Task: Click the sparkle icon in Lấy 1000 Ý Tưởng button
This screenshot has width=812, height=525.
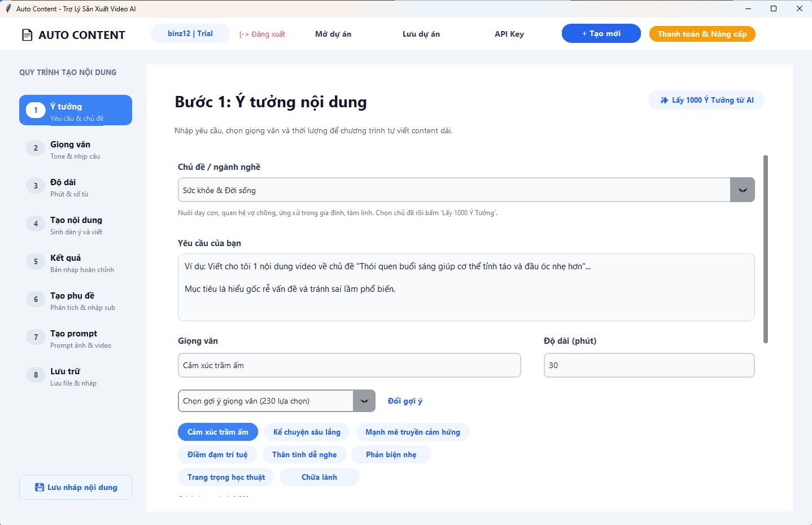Action: click(665, 100)
